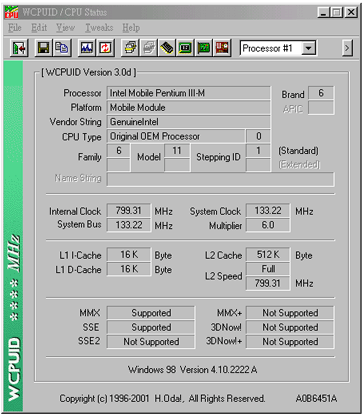Open the Tweaks menu
The height and width of the screenshot is (415, 362).
tap(99, 28)
